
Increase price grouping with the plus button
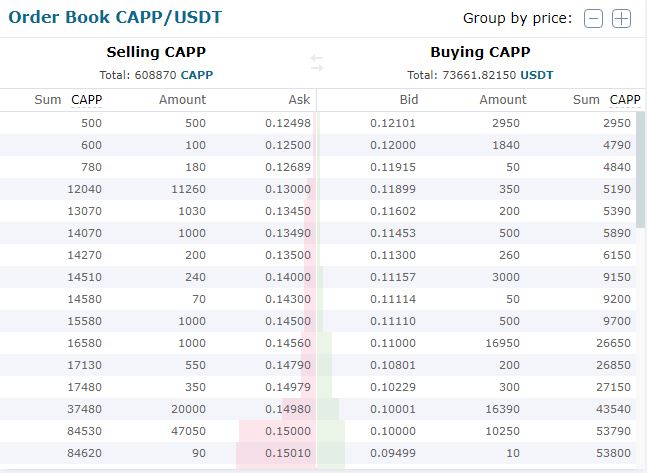621,19
